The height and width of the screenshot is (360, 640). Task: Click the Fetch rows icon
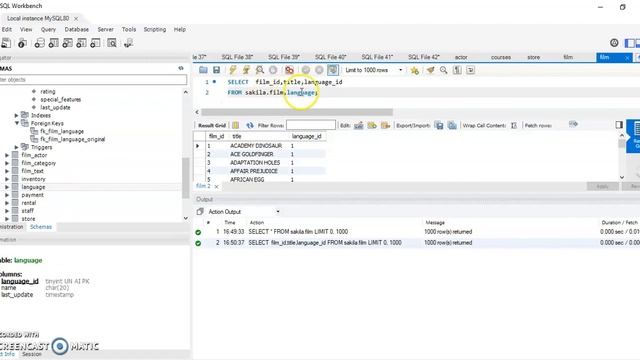coord(573,124)
